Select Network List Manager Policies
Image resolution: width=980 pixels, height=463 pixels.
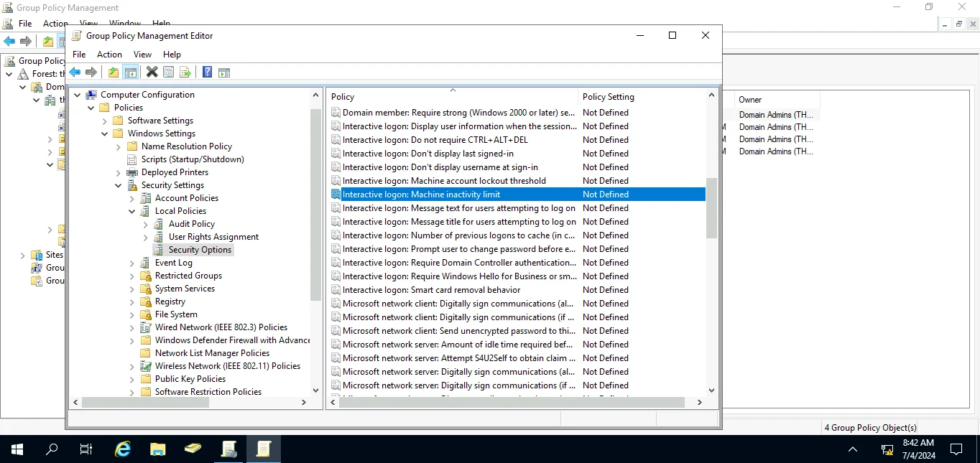pos(212,353)
